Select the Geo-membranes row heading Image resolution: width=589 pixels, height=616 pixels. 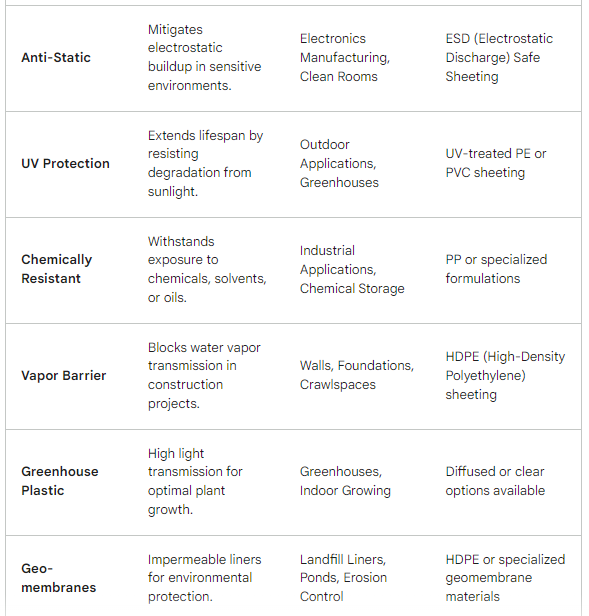[59, 578]
